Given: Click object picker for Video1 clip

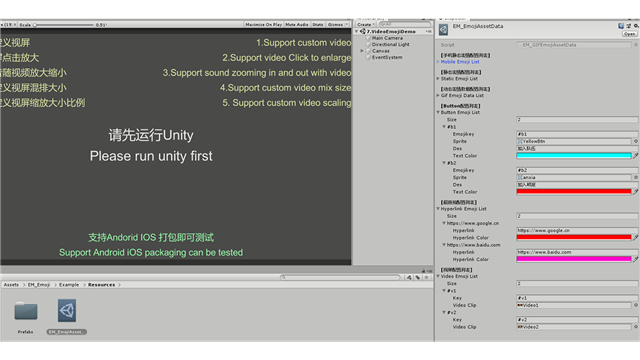Looking at the screenshot, I should pyautogui.click(x=636, y=305).
